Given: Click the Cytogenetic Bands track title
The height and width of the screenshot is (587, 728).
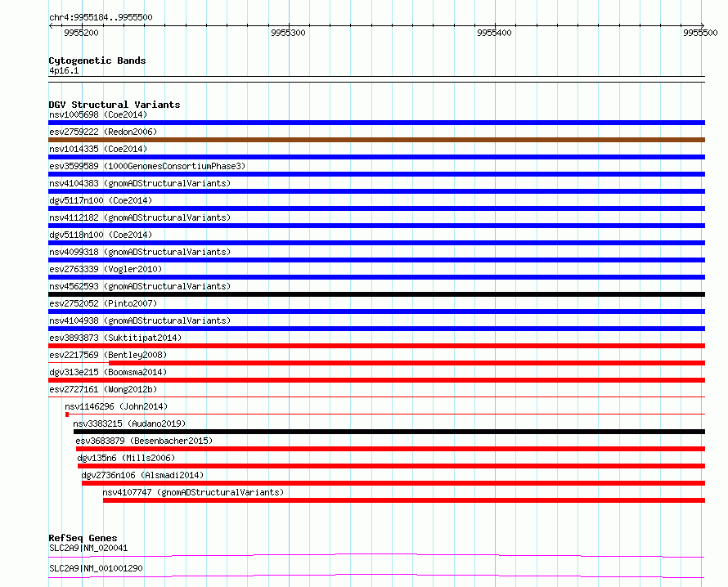Looking at the screenshot, I should (97, 60).
